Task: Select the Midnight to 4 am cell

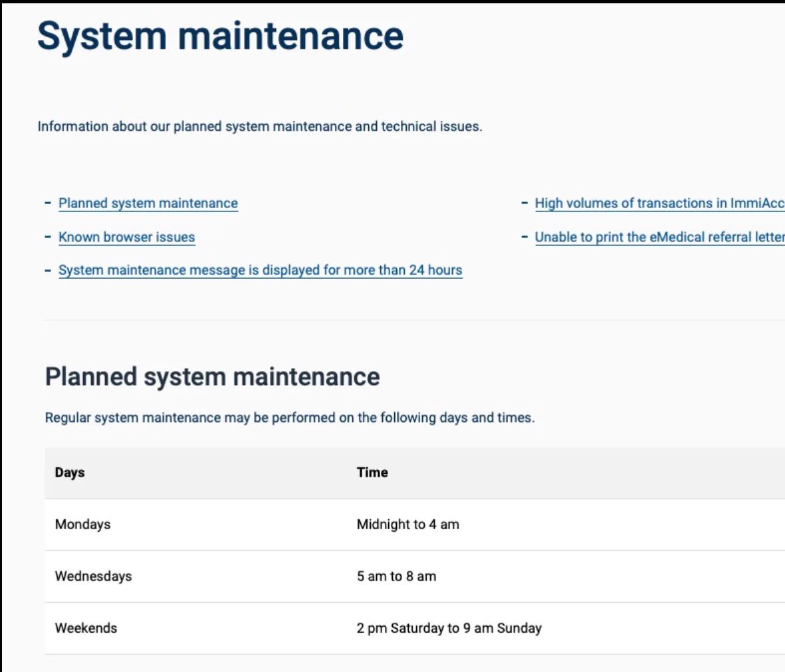Action: 408,524
